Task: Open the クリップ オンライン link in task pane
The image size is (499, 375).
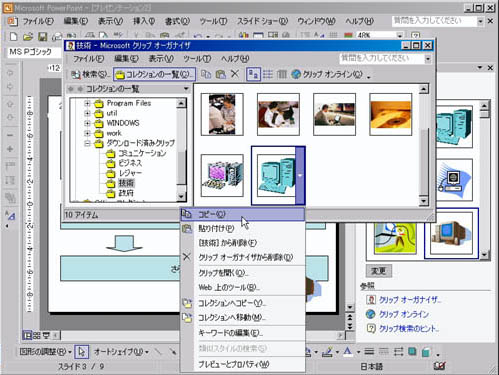Action: coord(404,314)
